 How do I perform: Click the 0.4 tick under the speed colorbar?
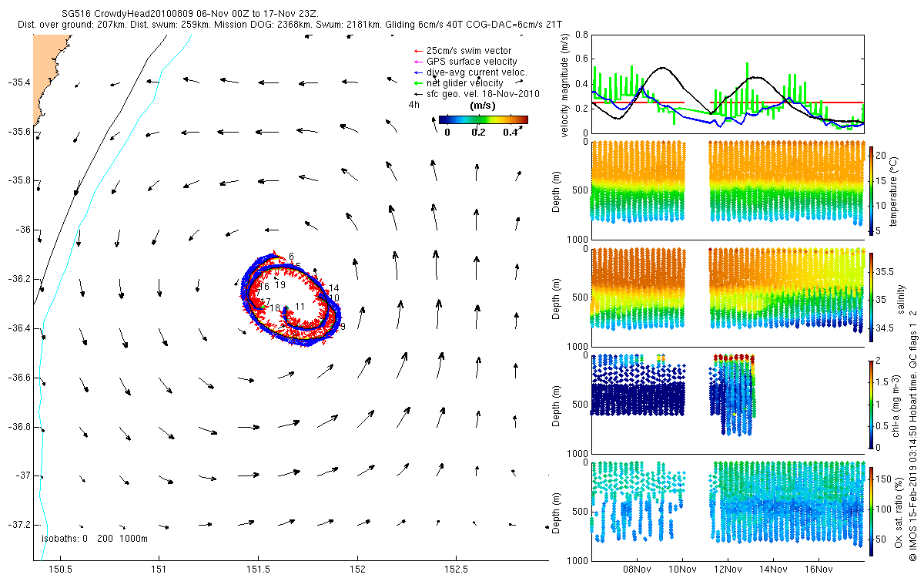click(511, 132)
